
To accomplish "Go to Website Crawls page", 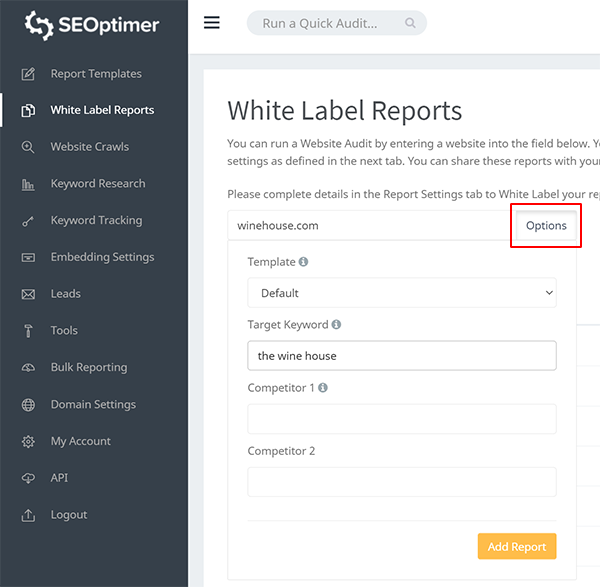I will [x=90, y=147].
